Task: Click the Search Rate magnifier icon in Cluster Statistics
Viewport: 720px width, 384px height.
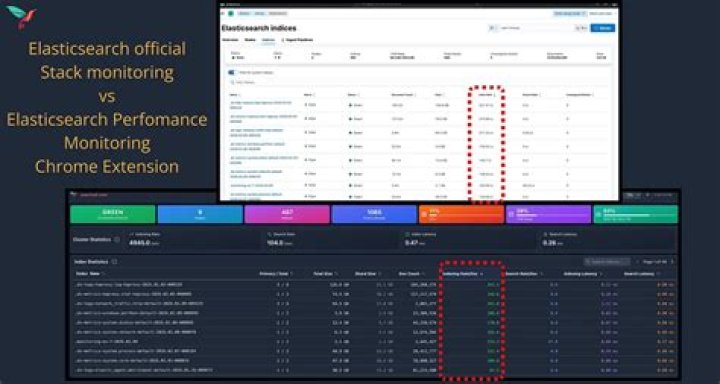Action: point(269,234)
